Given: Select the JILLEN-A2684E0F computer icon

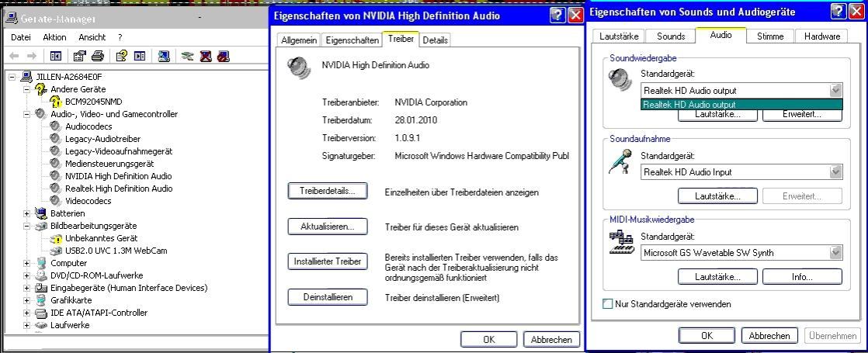Looking at the screenshot, I should [x=26, y=76].
